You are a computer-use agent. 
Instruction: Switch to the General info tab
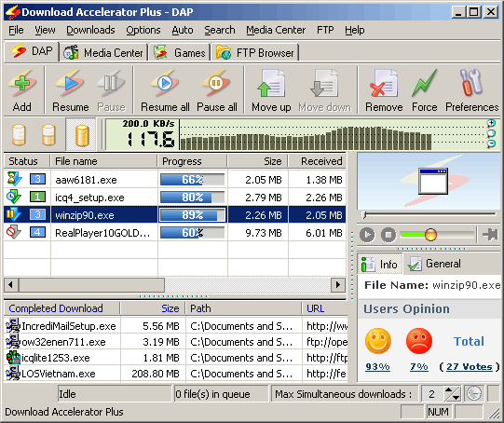(x=435, y=264)
